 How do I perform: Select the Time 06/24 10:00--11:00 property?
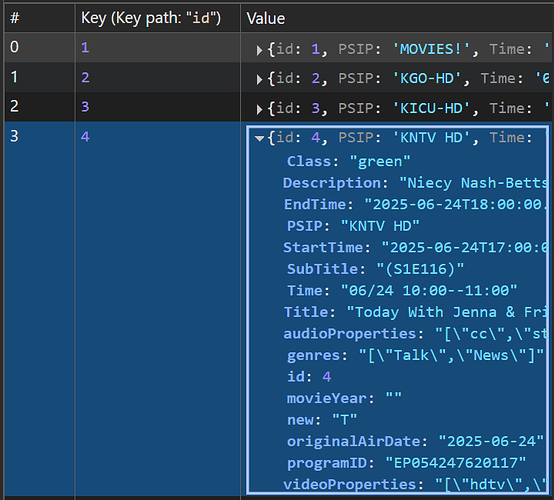click(x=402, y=291)
